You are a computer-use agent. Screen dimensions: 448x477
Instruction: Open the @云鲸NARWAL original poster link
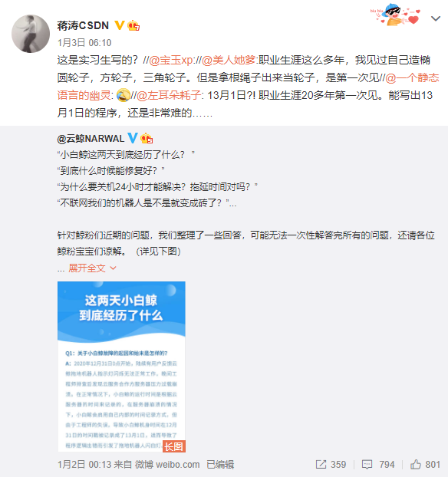pyautogui.click(x=91, y=138)
